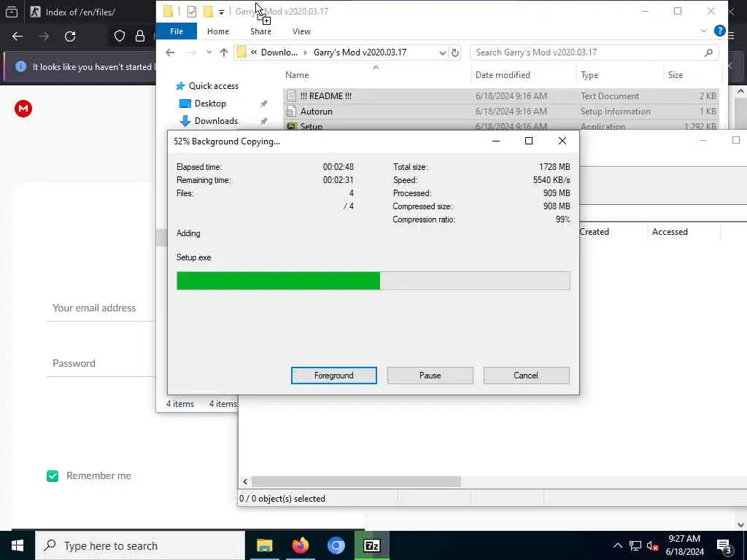Select the Autorun setup information file
Image resolution: width=747 pixels, height=560 pixels.
pos(500,112)
